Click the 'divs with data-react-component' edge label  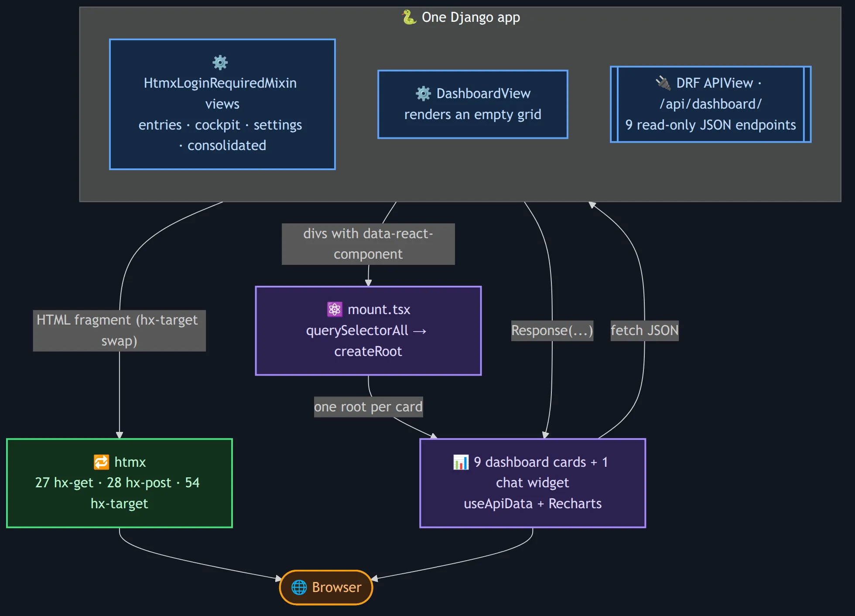point(368,244)
